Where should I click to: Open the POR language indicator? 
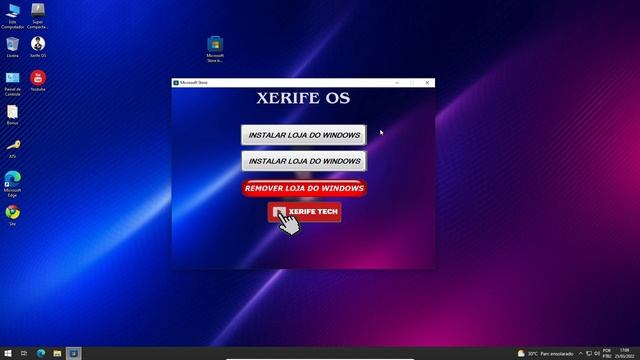pyautogui.click(x=607, y=353)
